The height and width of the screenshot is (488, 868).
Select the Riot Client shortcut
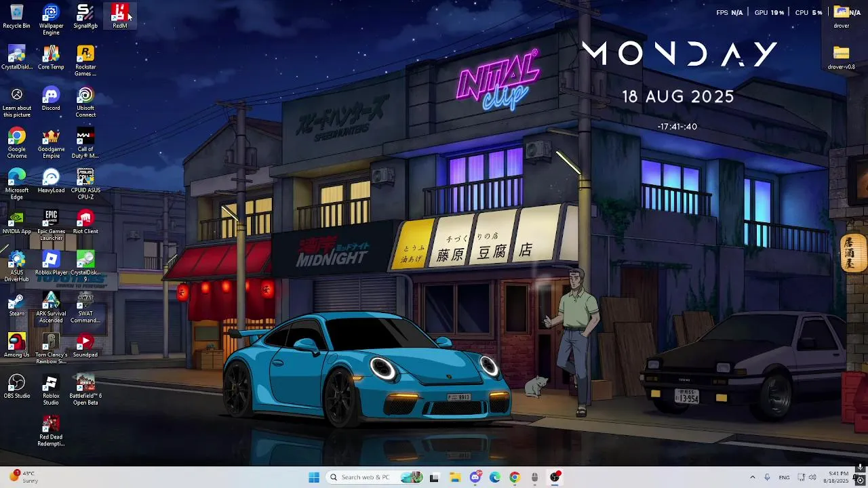point(85,222)
